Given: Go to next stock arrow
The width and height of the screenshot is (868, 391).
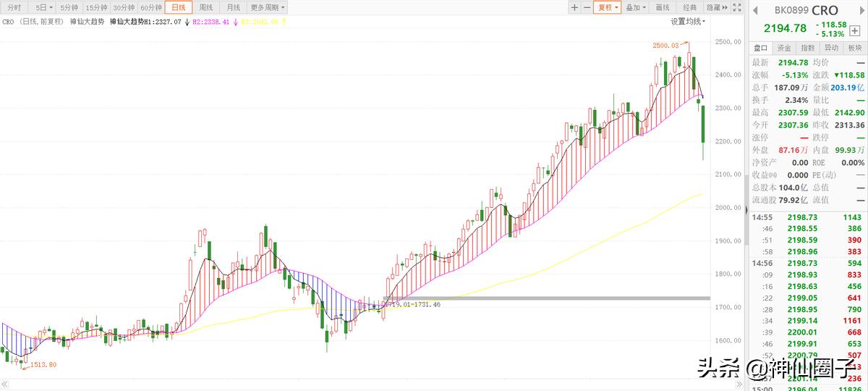Looking at the screenshot, I should pyautogui.click(x=860, y=10).
